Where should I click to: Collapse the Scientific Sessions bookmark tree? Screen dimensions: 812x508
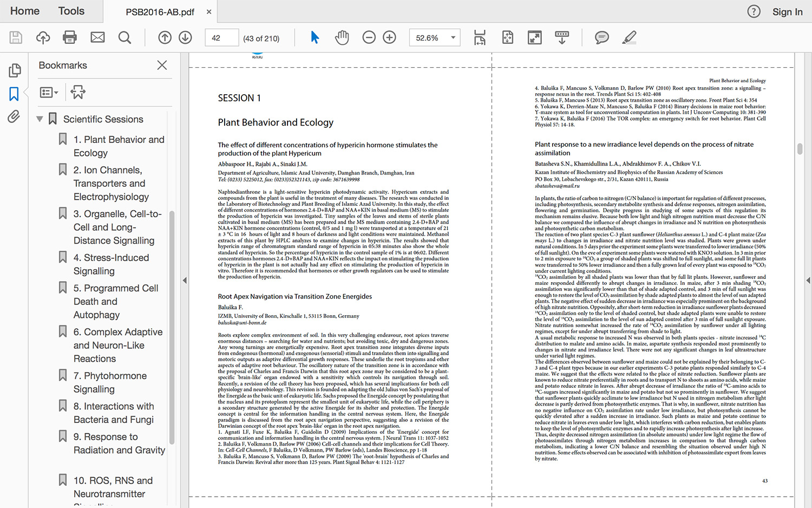(40, 119)
